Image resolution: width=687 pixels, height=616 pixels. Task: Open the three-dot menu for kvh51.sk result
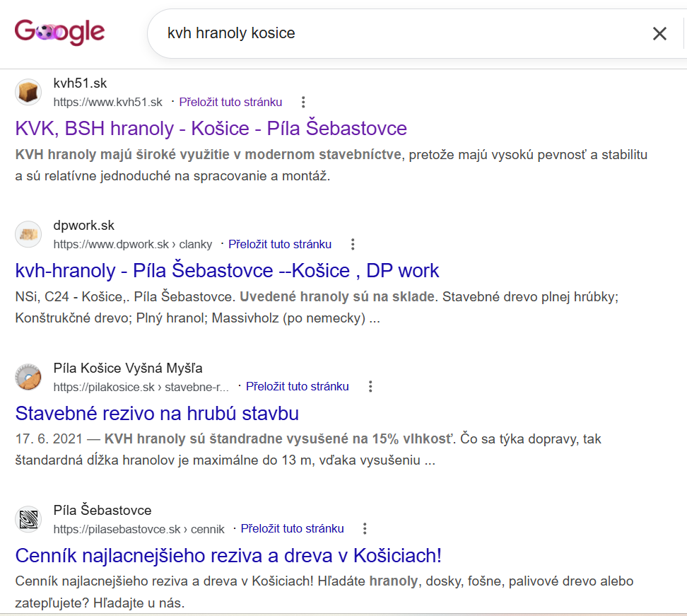tap(303, 102)
